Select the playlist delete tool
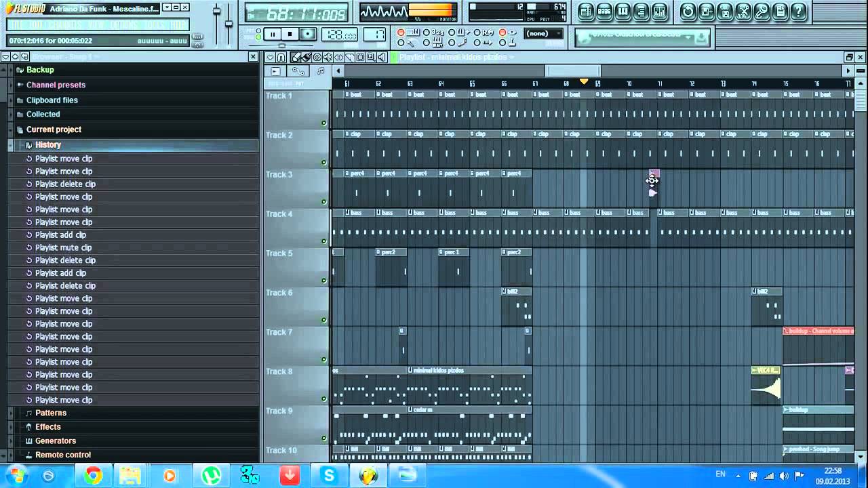 pos(318,58)
